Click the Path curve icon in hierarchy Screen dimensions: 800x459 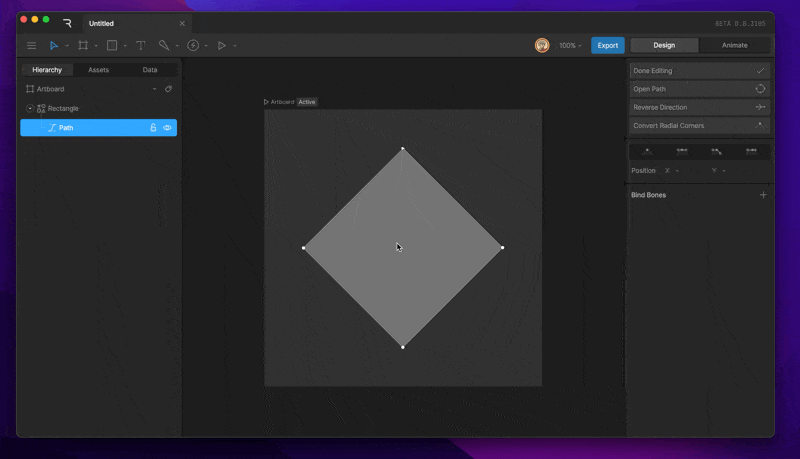pyautogui.click(x=52, y=128)
